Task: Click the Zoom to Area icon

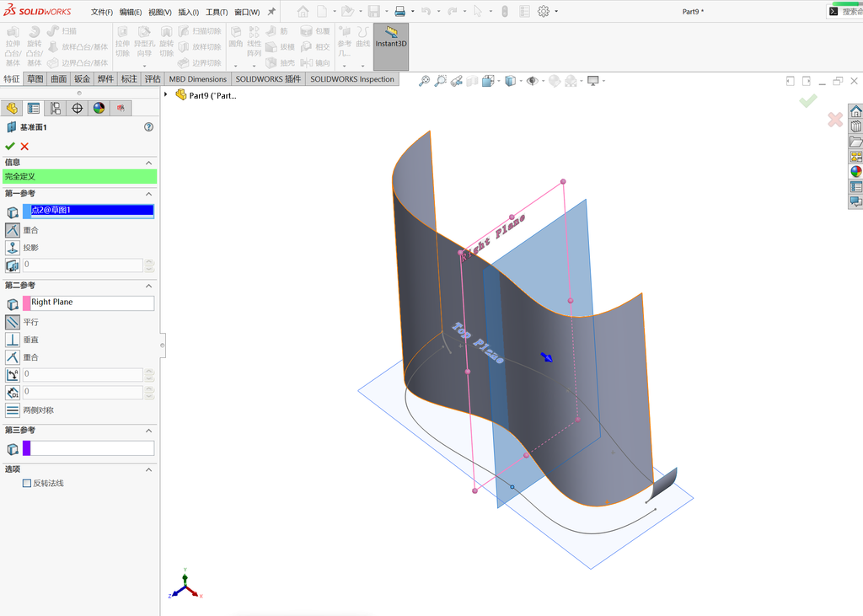Action: pyautogui.click(x=440, y=81)
